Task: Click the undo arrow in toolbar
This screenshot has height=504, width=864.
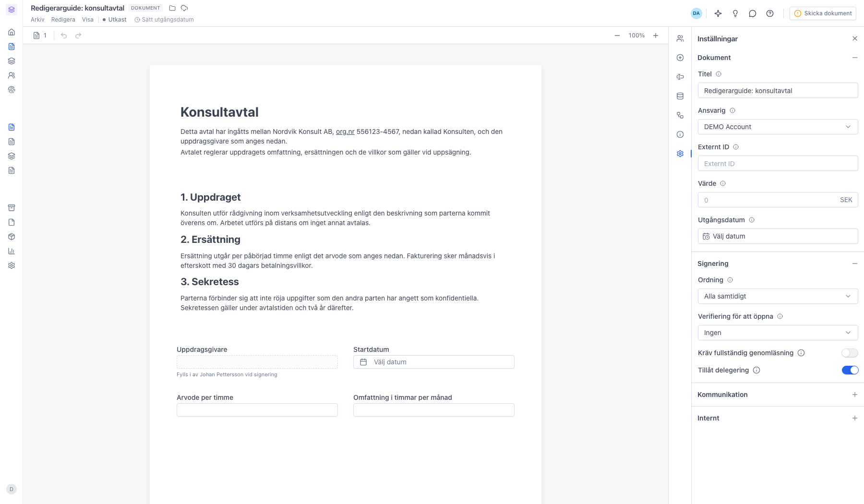Action: coord(64,36)
